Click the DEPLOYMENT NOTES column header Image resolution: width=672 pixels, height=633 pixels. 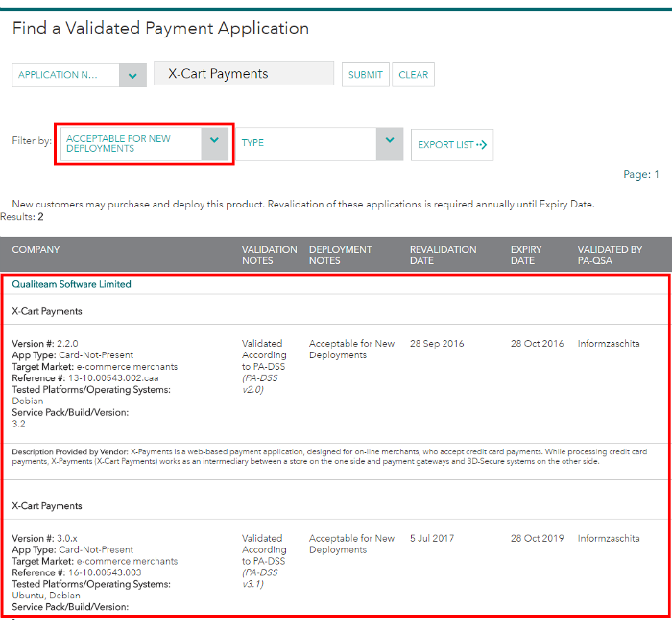tap(340, 255)
